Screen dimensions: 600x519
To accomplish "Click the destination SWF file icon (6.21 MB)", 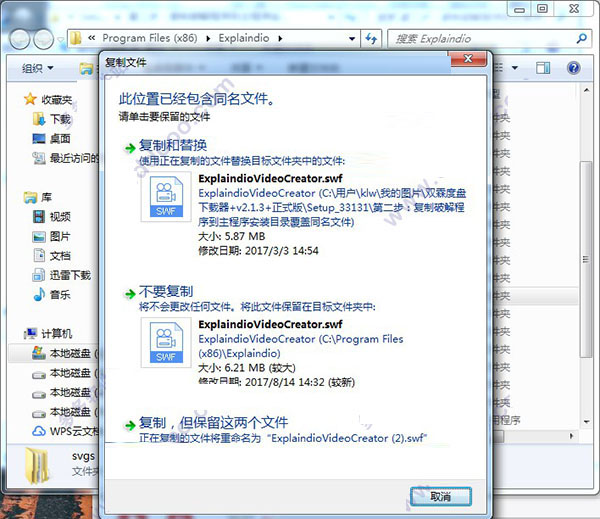I will click(x=166, y=342).
